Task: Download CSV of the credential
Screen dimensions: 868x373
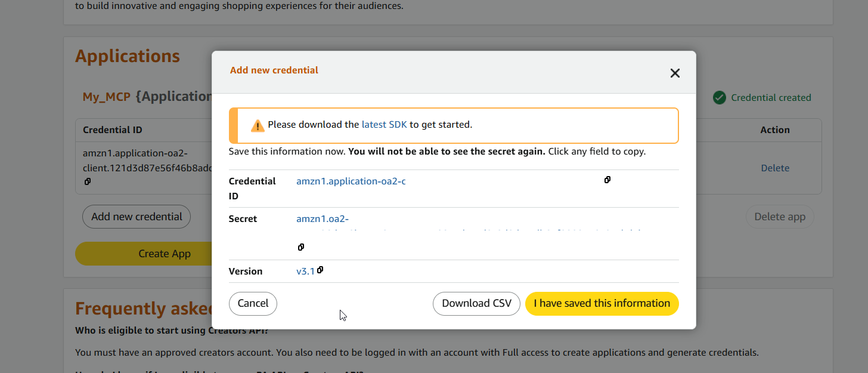Action: [x=476, y=303]
